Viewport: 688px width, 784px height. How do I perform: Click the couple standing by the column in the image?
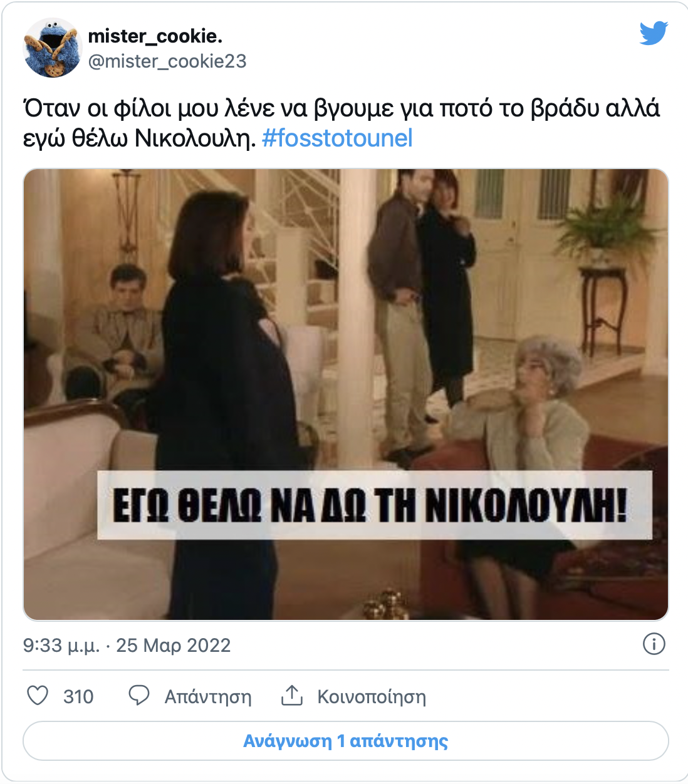tap(421, 307)
